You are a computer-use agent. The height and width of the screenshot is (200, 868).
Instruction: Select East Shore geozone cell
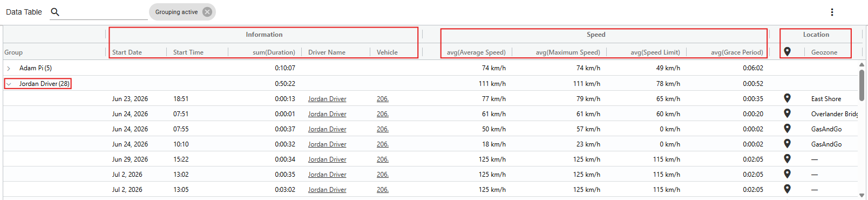pos(826,99)
